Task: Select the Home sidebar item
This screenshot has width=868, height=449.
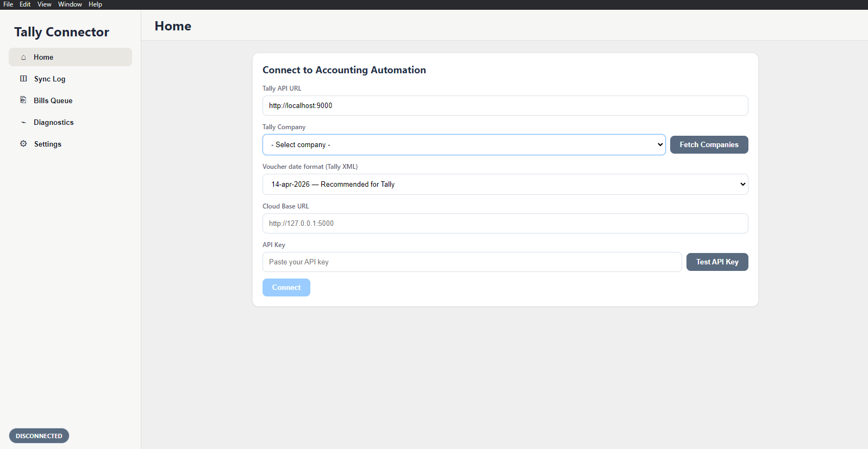Action: point(70,57)
